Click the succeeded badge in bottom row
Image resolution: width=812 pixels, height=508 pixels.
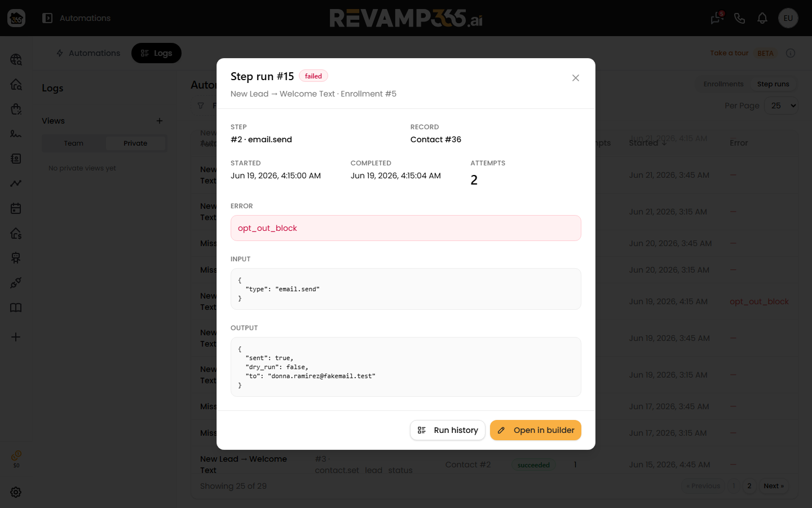point(533,465)
